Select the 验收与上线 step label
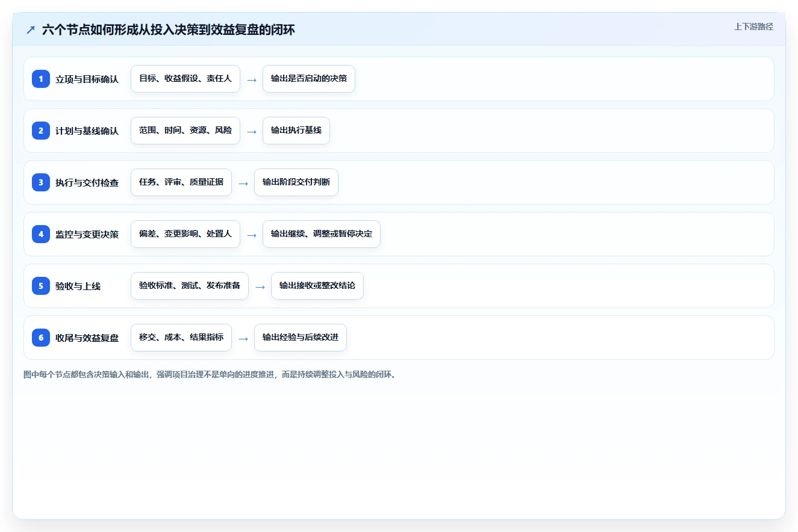This screenshot has width=798, height=532. click(78, 286)
